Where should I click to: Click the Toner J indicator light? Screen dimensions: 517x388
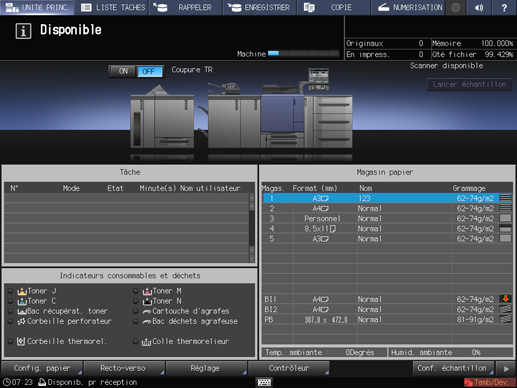point(10,291)
